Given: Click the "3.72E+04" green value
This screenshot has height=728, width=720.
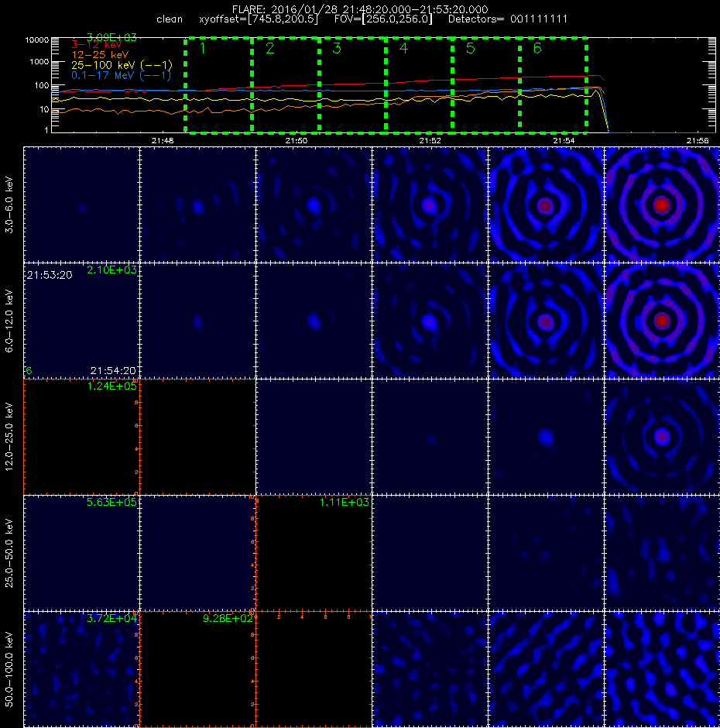Looking at the screenshot, I should tap(112, 618).
